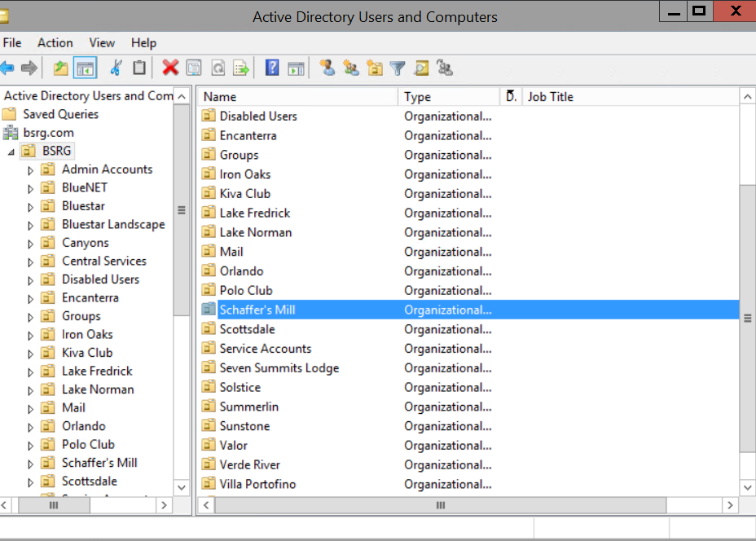Open Help via the question mark icon

[x=272, y=68]
